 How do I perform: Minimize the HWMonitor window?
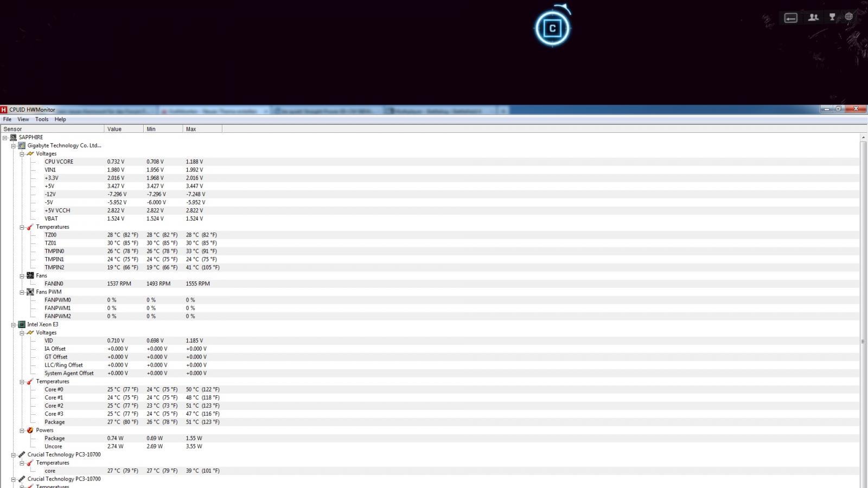tap(827, 109)
